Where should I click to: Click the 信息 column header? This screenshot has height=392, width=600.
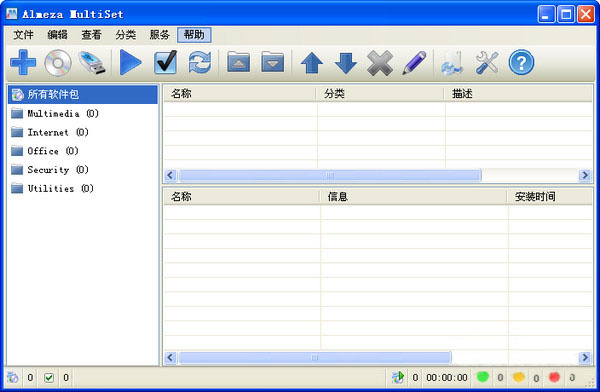click(414, 197)
